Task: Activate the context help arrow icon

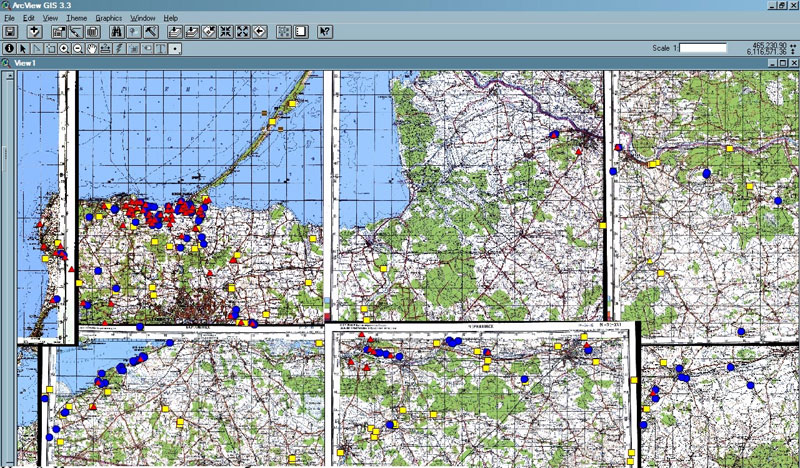Action: pos(324,32)
